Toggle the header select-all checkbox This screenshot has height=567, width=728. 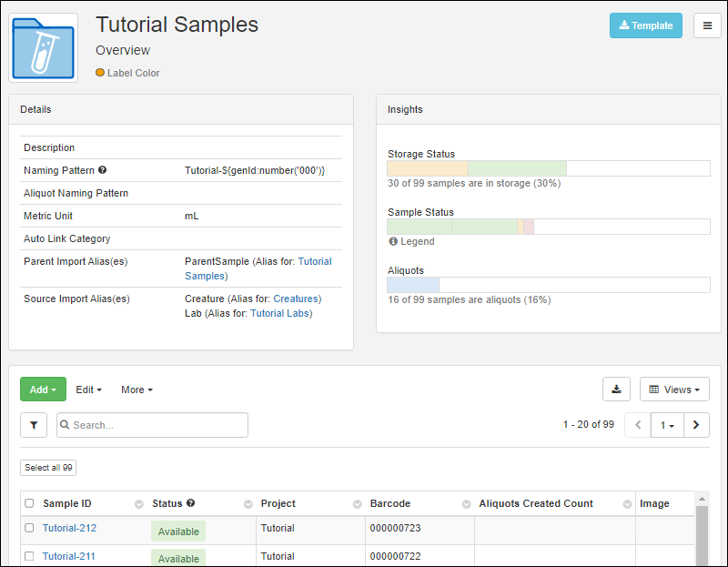29,503
